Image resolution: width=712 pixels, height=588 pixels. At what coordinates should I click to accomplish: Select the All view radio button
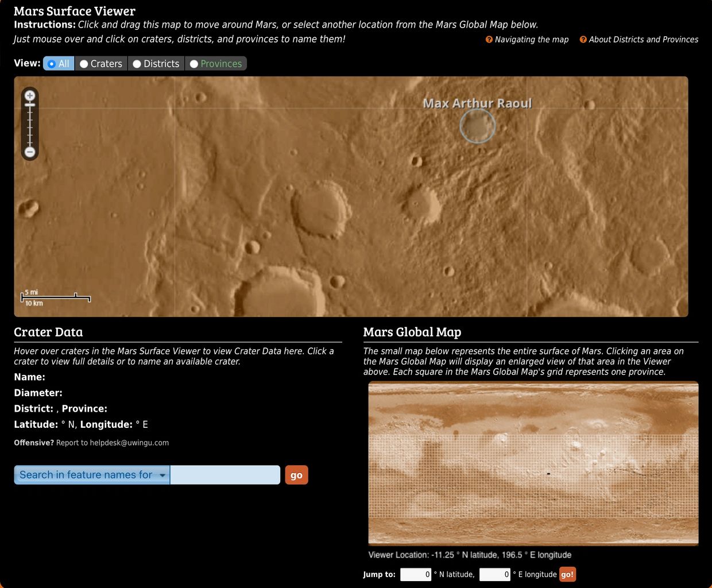pyautogui.click(x=52, y=64)
